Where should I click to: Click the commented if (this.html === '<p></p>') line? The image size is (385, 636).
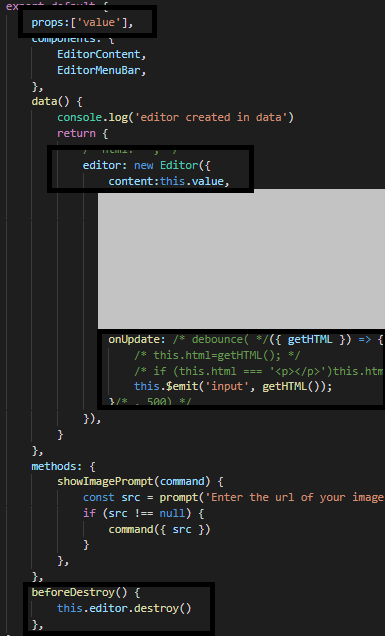258,371
